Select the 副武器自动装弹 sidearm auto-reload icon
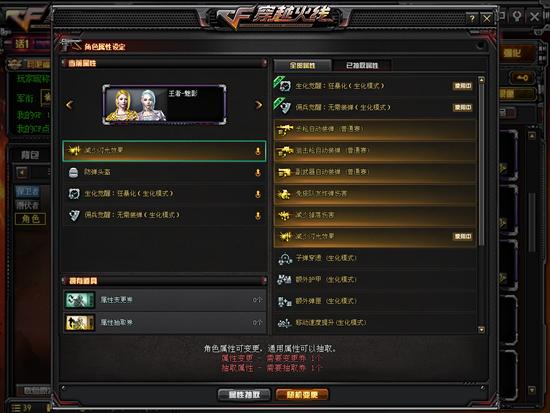This screenshot has height=413, width=550. pyautogui.click(x=284, y=172)
